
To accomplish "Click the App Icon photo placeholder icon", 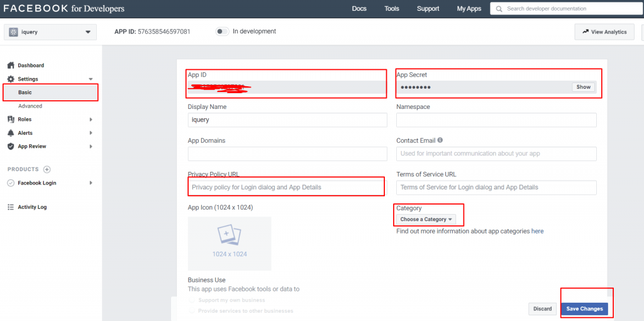I will click(229, 236).
